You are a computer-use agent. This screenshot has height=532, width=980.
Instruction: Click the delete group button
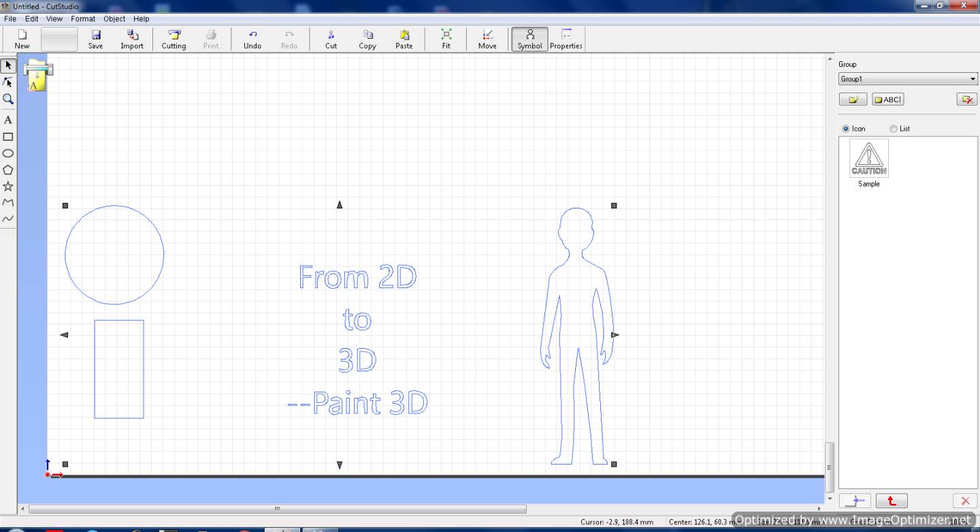(x=966, y=99)
